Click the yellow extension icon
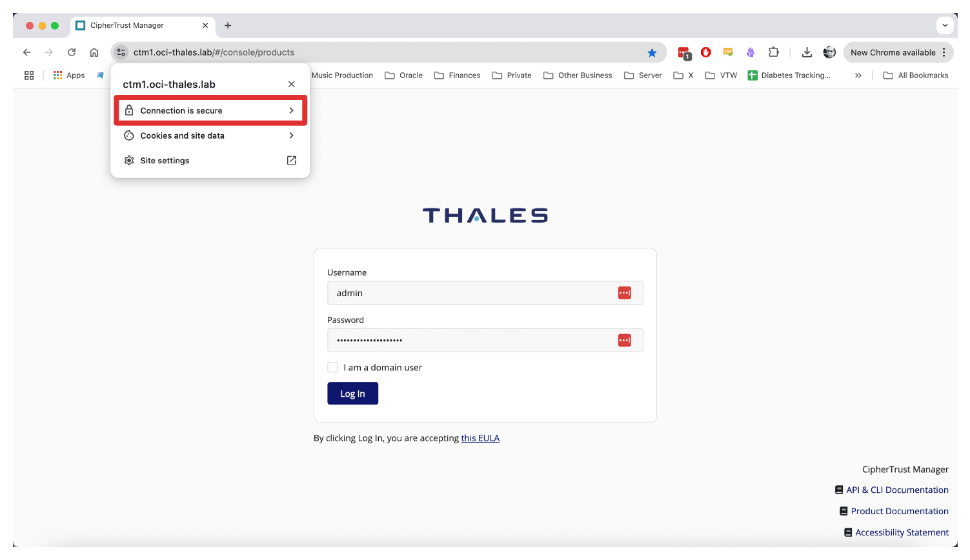The image size is (970, 560). point(728,52)
